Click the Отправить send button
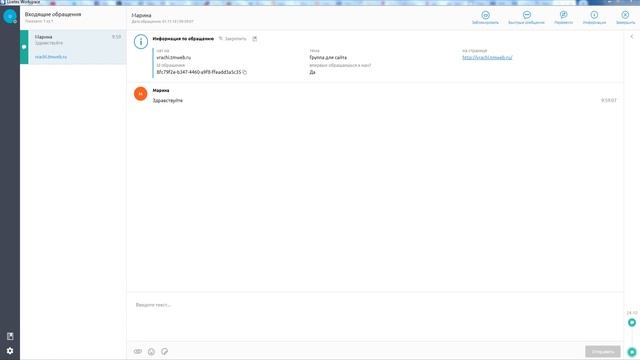640x360 pixels. click(602, 351)
